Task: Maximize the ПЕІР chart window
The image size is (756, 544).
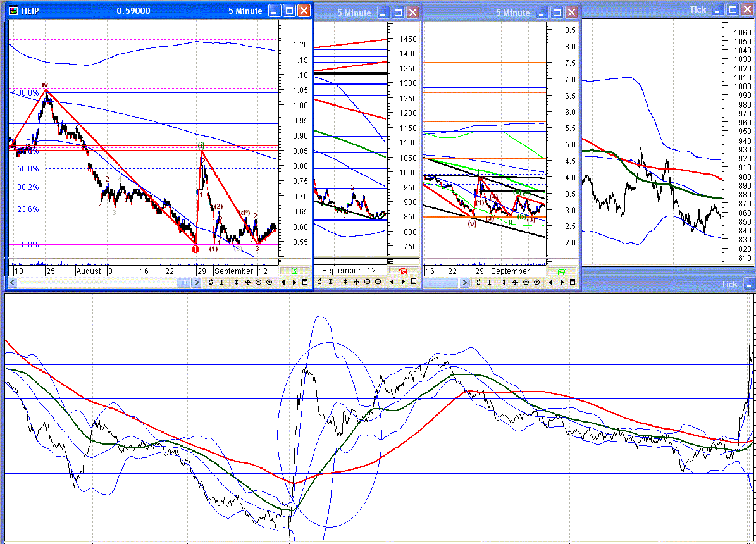Action: tap(289, 11)
